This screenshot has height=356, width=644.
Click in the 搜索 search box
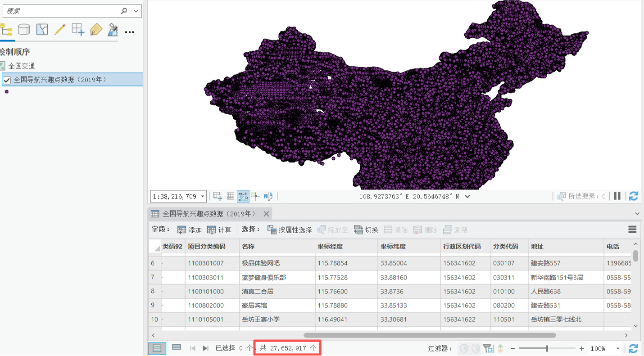(62, 11)
